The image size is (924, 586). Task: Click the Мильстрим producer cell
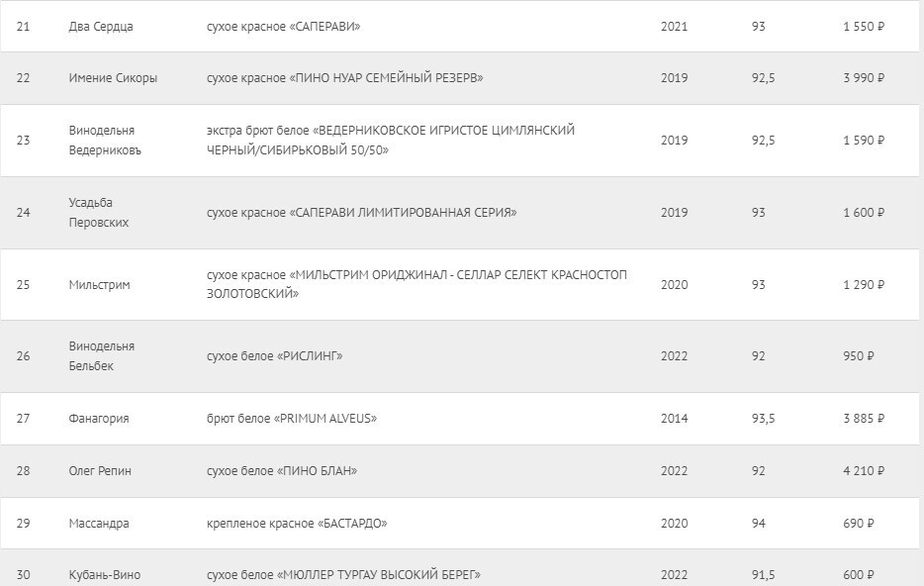coord(99,285)
